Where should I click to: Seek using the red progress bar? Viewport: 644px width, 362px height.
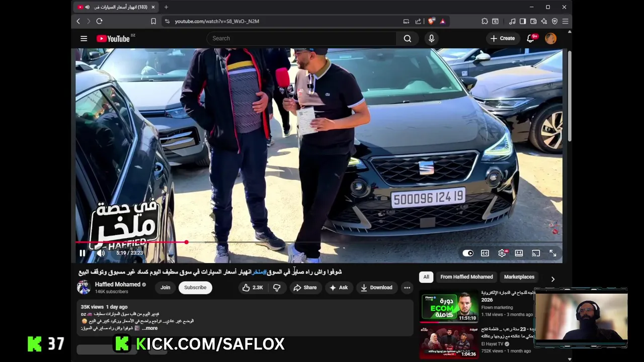319,242
